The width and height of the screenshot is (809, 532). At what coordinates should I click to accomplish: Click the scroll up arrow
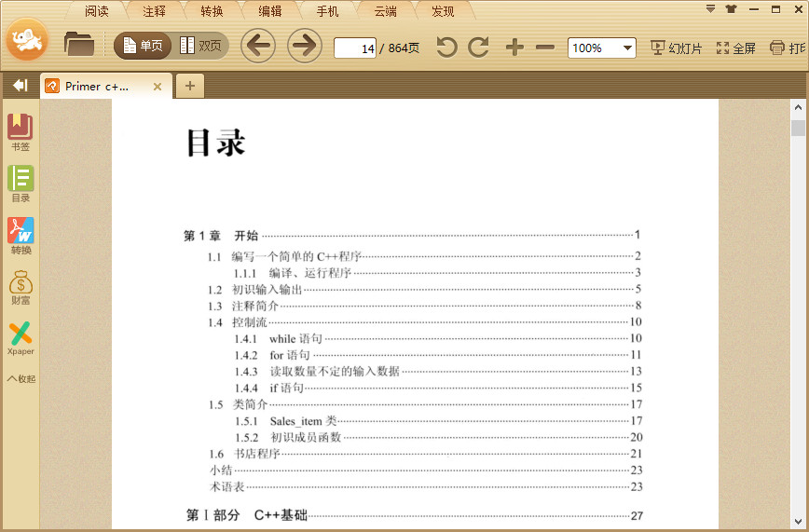tap(798, 108)
